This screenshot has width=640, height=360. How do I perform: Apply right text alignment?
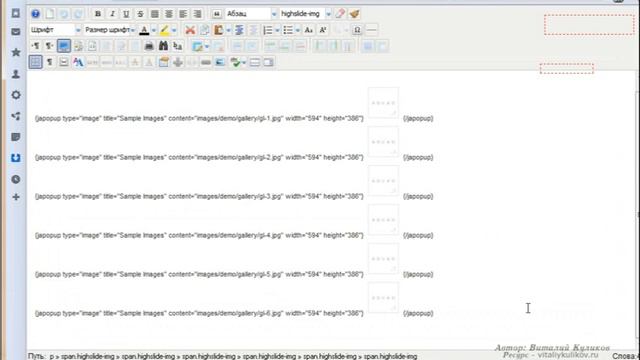198,14
